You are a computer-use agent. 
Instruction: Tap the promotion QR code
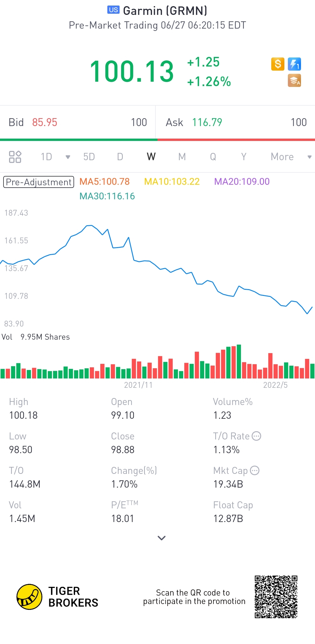[276, 597]
